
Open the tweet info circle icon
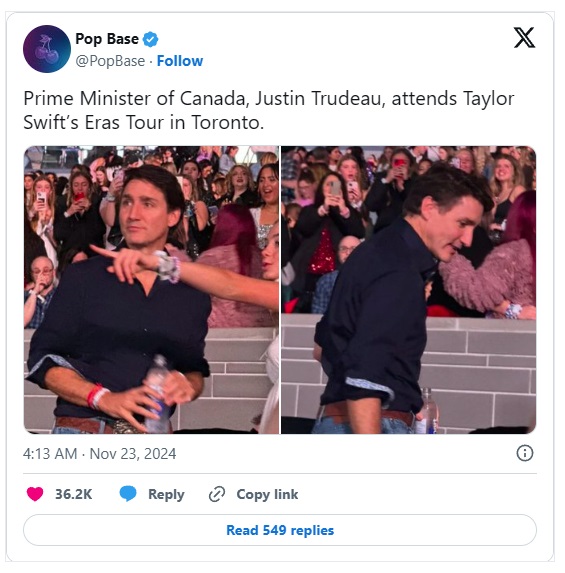pyautogui.click(x=525, y=453)
